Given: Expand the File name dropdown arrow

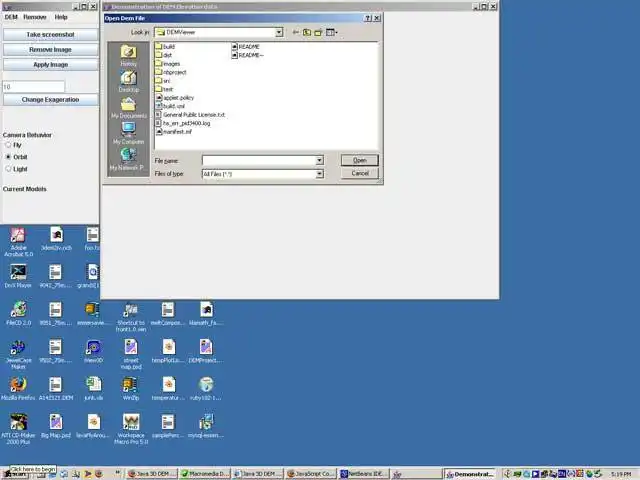Looking at the screenshot, I should point(320,160).
